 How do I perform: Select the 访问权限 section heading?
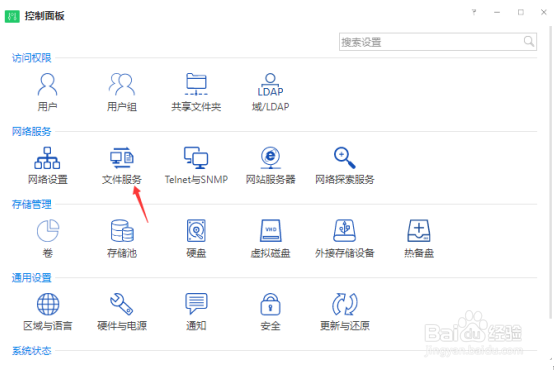click(31, 58)
